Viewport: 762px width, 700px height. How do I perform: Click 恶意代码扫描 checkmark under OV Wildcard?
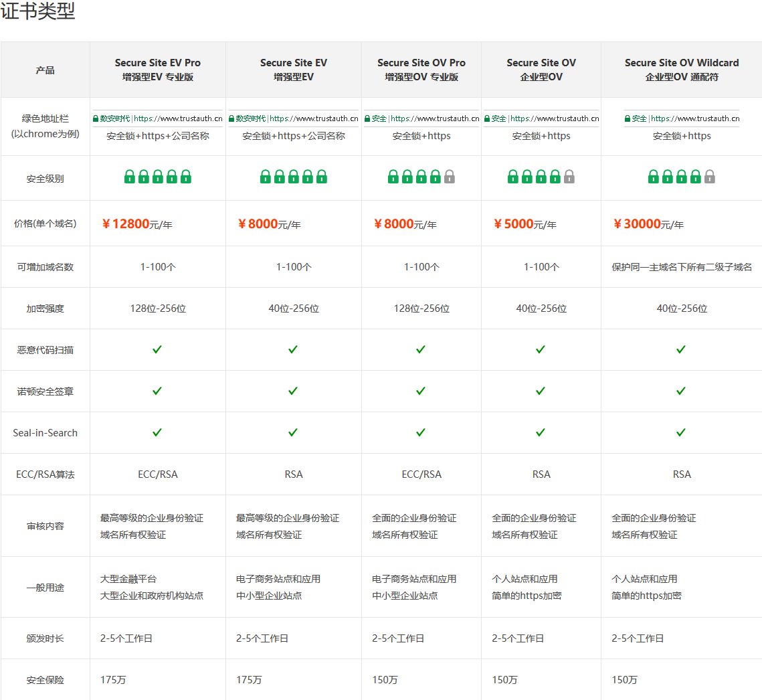(x=681, y=349)
